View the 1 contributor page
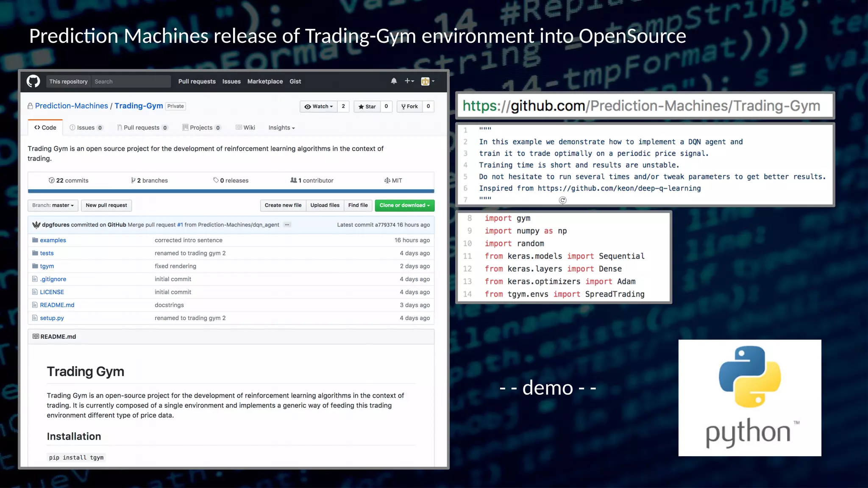 [x=312, y=180]
